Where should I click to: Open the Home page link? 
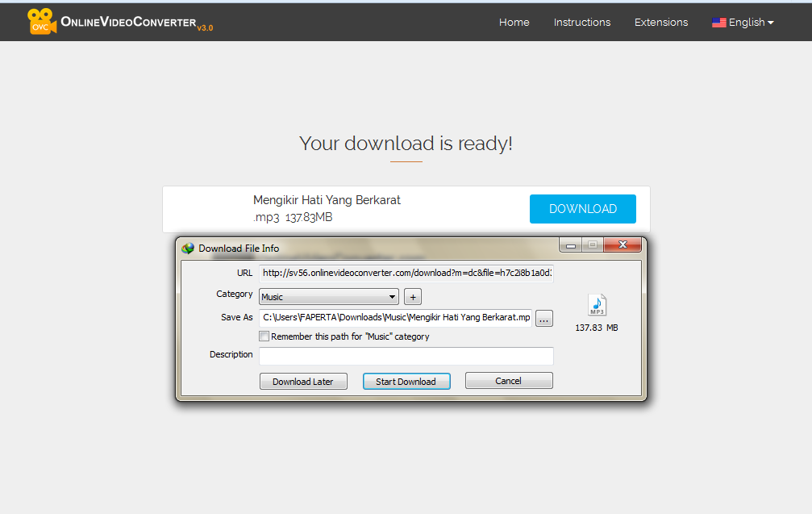(x=514, y=23)
